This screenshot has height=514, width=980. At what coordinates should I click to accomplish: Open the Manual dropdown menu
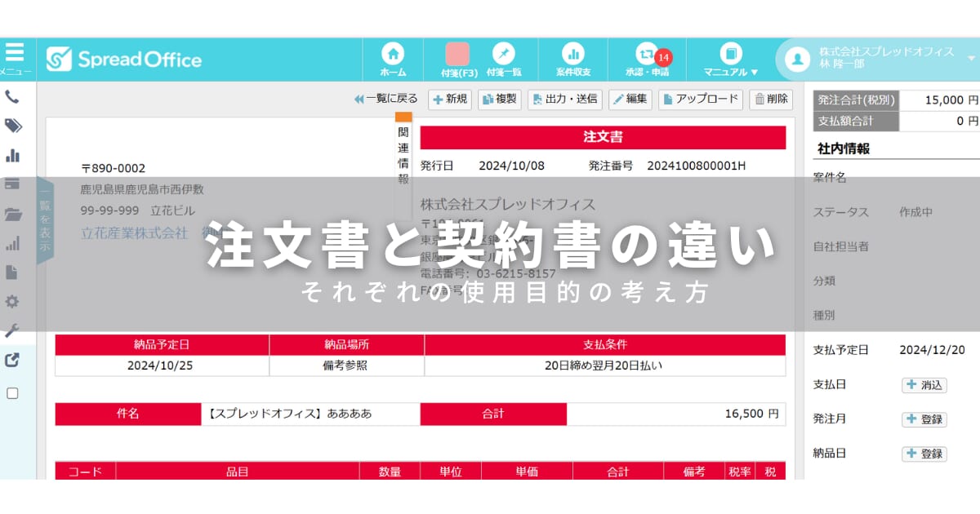coord(731,60)
